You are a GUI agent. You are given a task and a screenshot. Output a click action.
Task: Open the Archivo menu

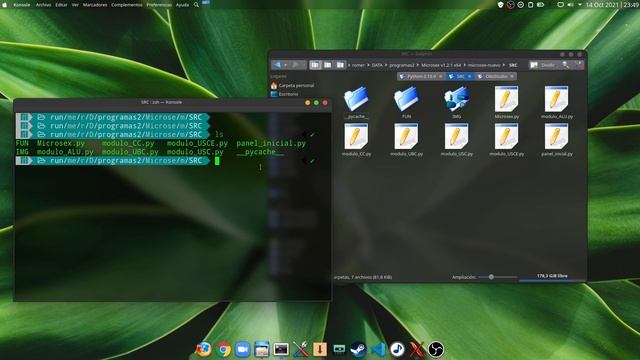(43, 5)
